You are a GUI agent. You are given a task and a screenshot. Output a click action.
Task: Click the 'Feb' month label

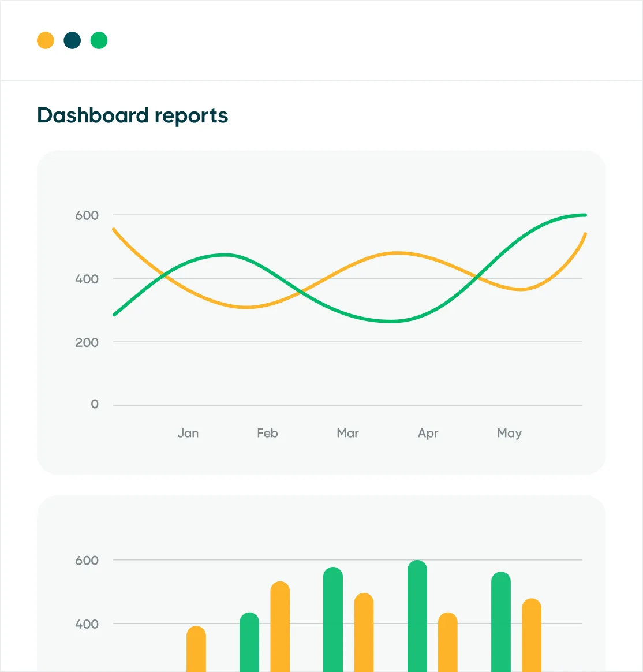coord(267,433)
